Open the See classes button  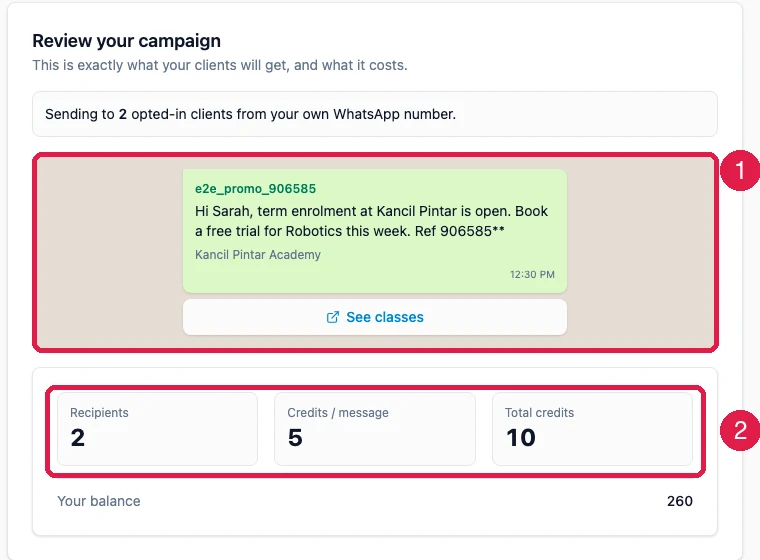[375, 317]
